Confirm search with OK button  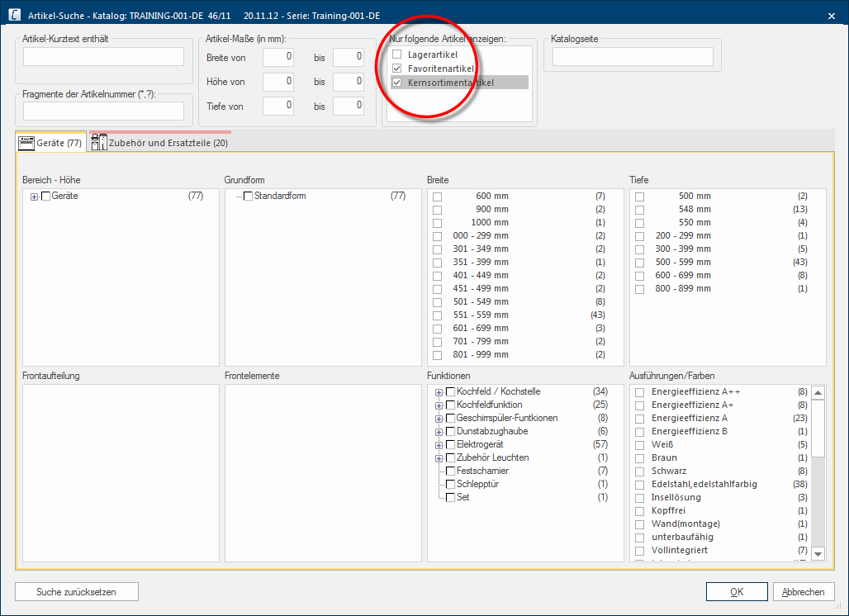pyautogui.click(x=737, y=592)
